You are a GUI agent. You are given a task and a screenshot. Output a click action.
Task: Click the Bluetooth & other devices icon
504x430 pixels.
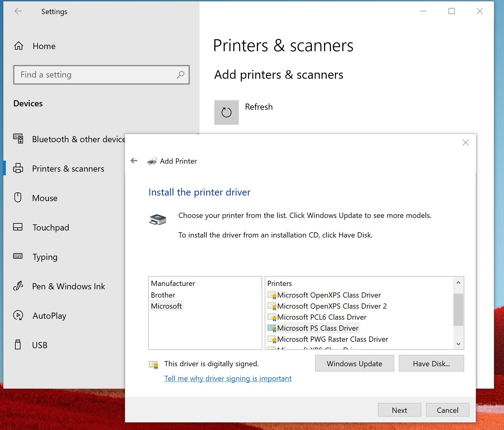[18, 139]
